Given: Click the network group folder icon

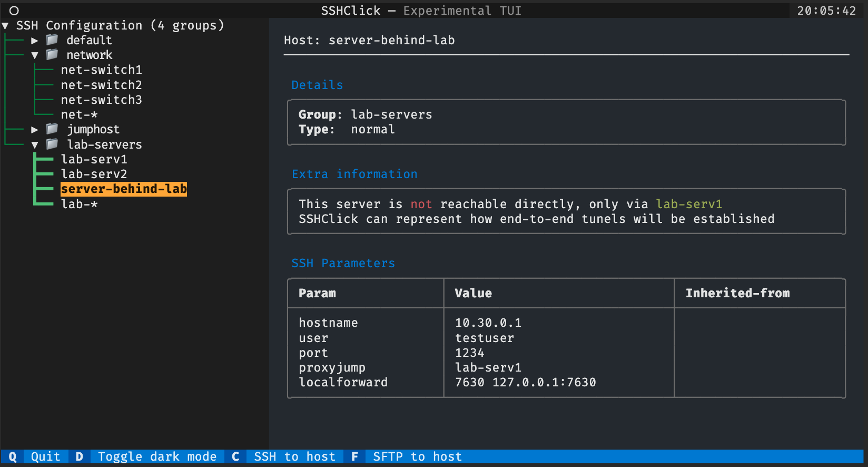Looking at the screenshot, I should click(52, 55).
